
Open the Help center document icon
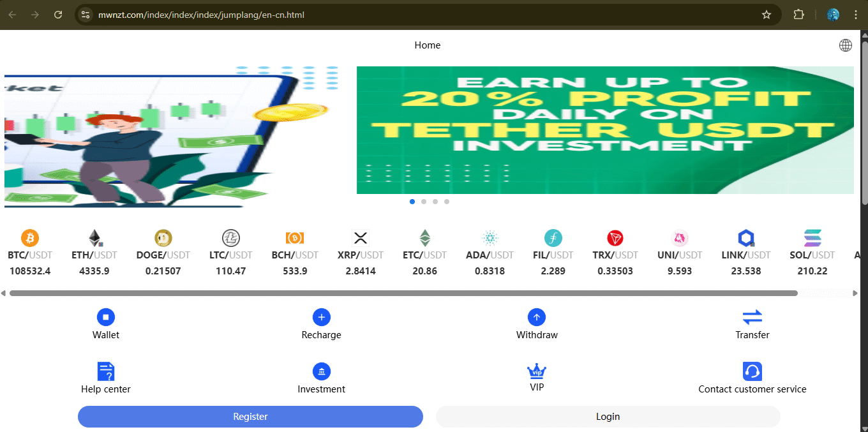pos(106,371)
